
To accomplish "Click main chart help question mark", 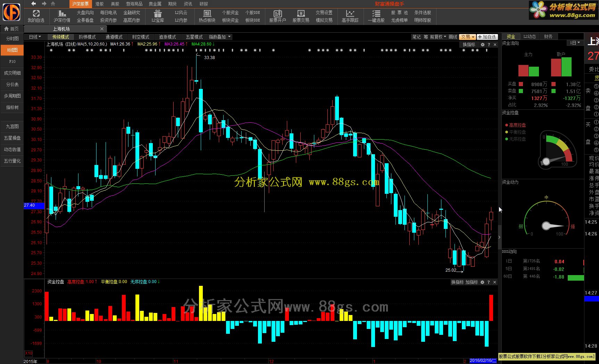I will (x=489, y=45).
